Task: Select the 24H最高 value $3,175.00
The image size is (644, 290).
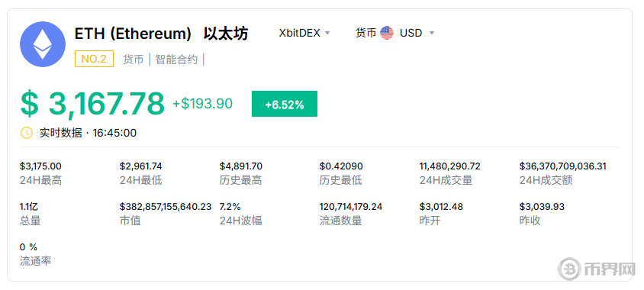Action: pyautogui.click(x=40, y=166)
